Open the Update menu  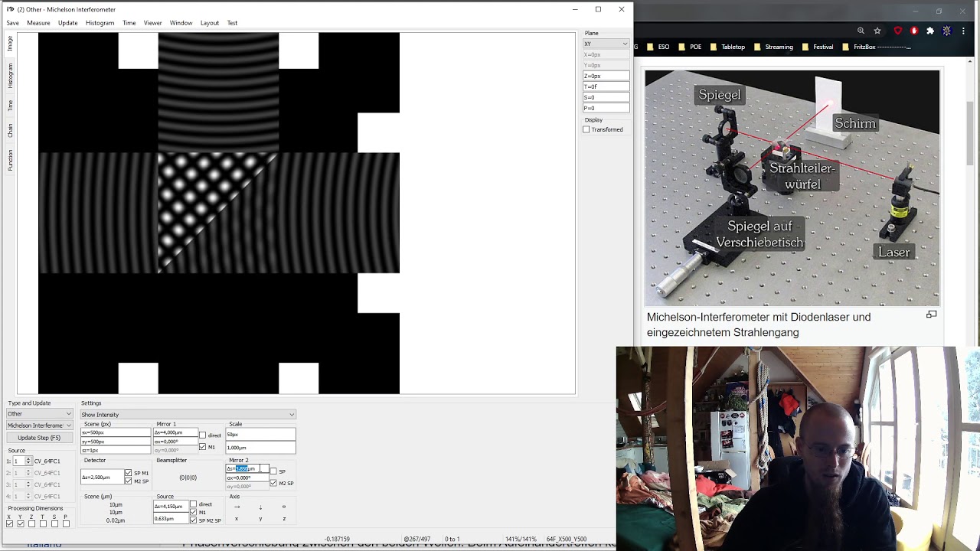tap(67, 23)
